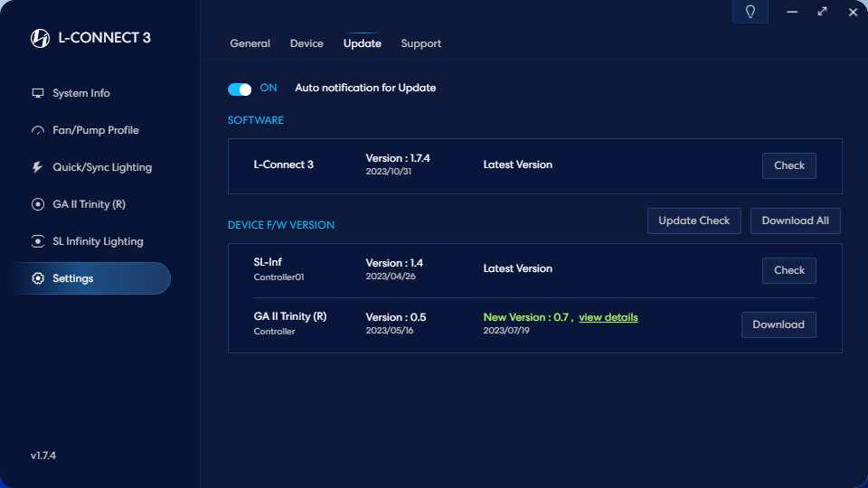Click the ON label beside toggle

(269, 88)
